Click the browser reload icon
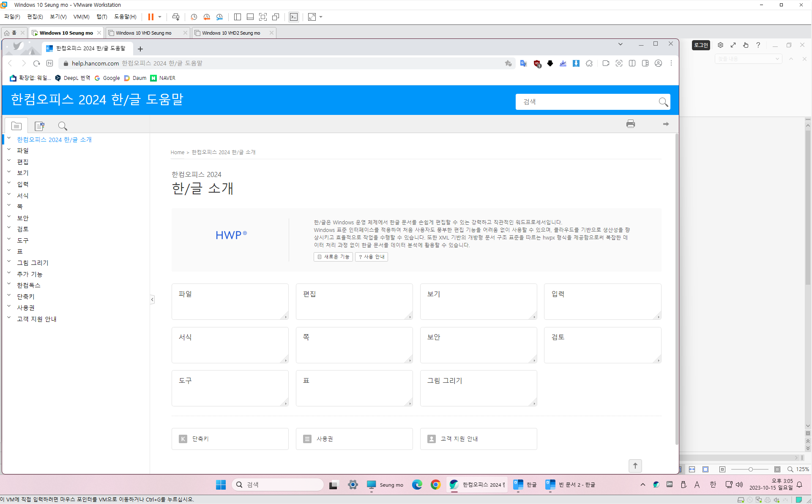 click(x=37, y=63)
